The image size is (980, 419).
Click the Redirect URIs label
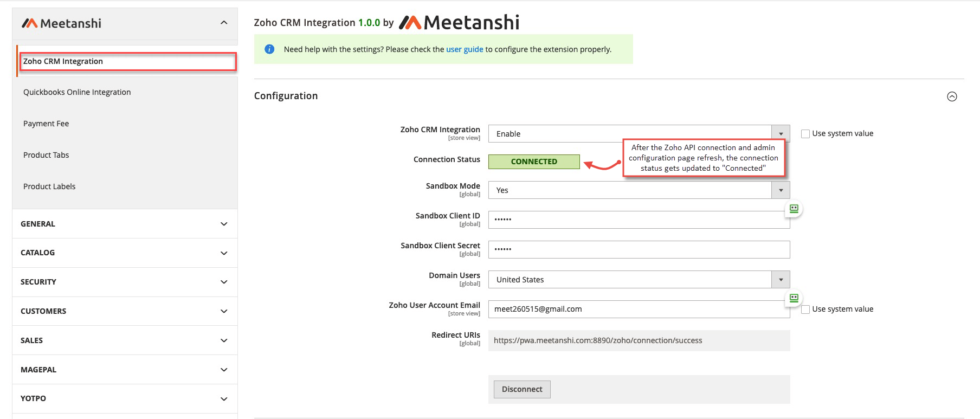pyautogui.click(x=456, y=335)
